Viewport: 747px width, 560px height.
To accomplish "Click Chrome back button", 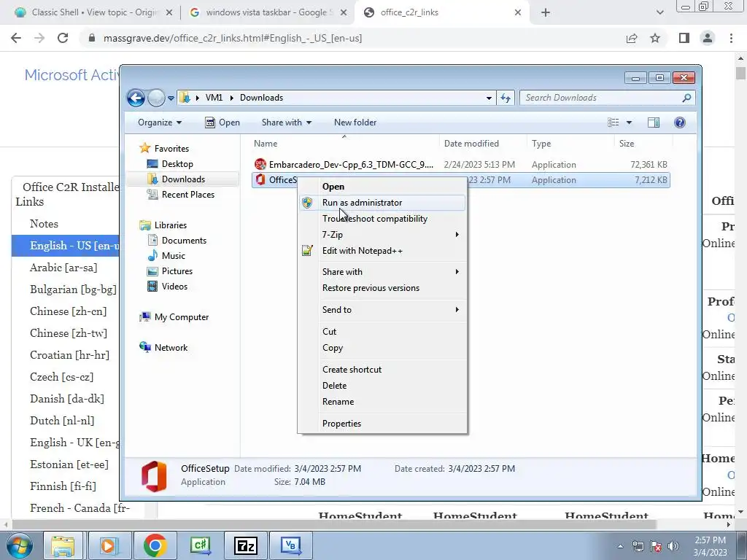I will (x=16, y=38).
